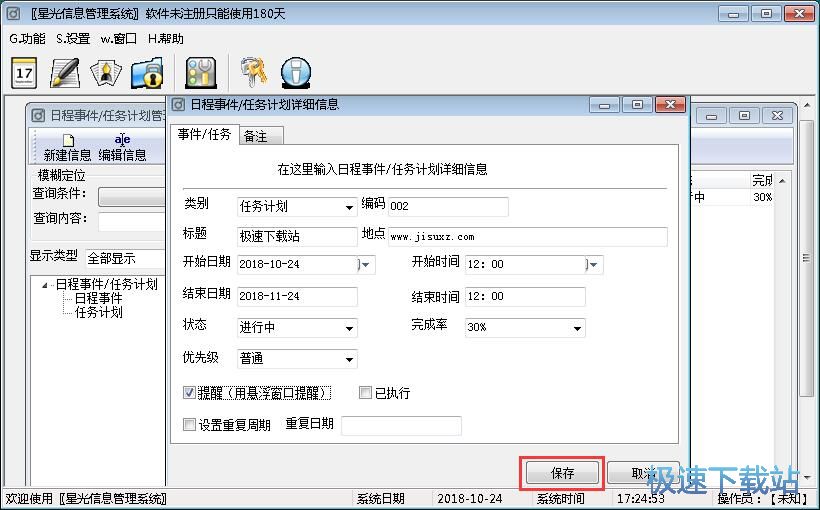Open the system settings tools icon
This screenshot has height=510, width=820.
coord(201,73)
